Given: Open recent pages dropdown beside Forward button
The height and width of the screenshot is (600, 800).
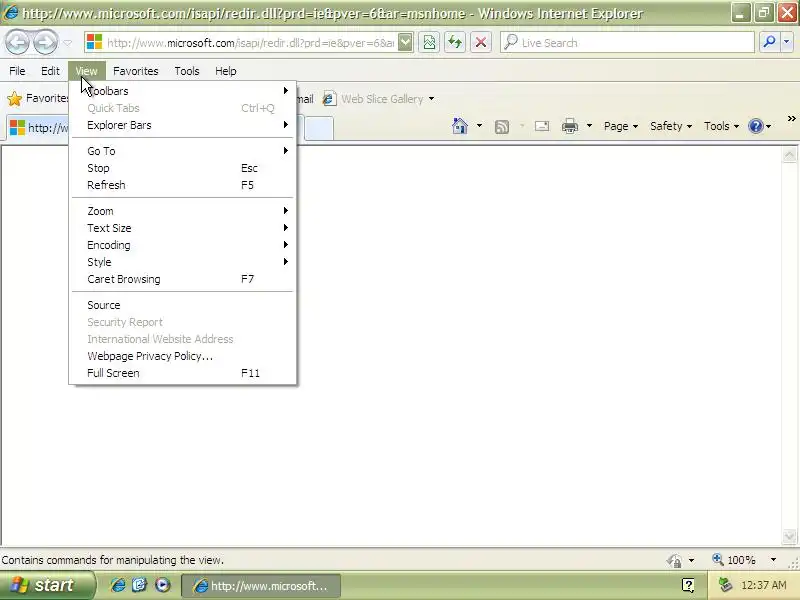Looking at the screenshot, I should (x=67, y=43).
